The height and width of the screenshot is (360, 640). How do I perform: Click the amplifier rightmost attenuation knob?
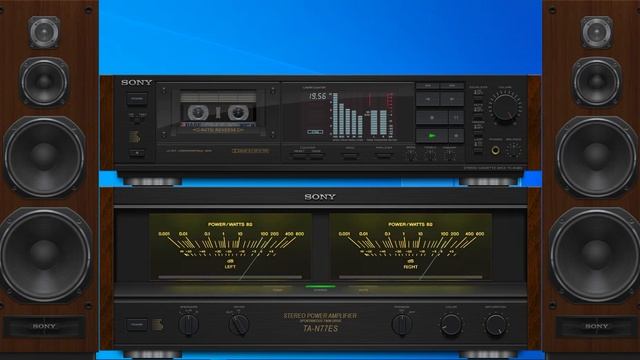[x=496, y=324]
